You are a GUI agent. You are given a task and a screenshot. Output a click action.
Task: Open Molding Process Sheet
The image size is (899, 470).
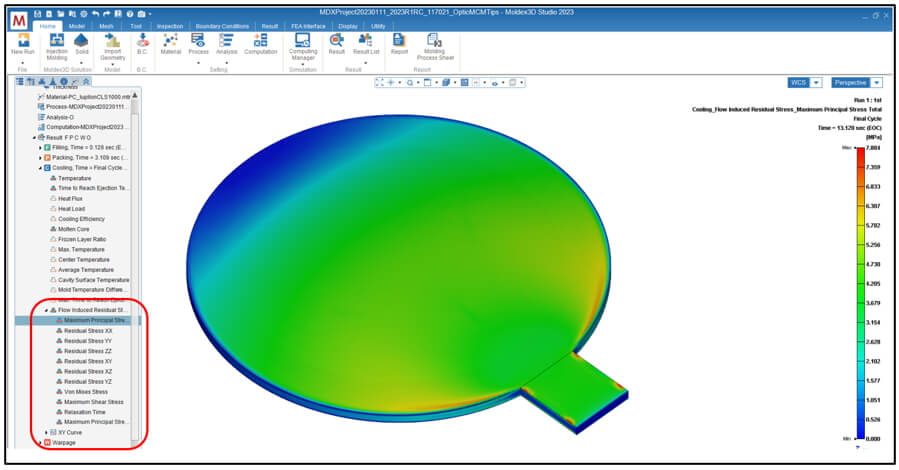pyautogui.click(x=435, y=40)
